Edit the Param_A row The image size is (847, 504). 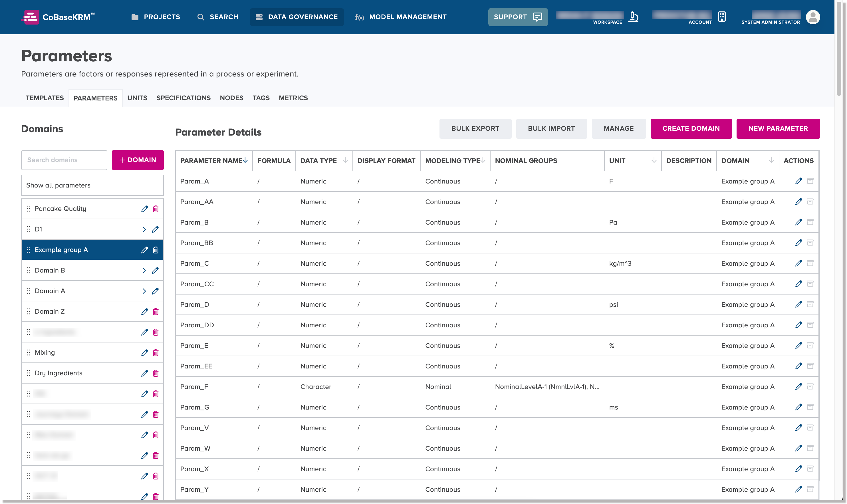pyautogui.click(x=798, y=181)
